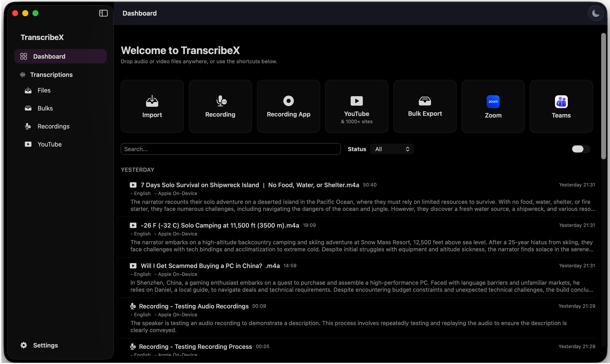Switch to dark mode using the moon icon
The height and width of the screenshot is (364, 610).
click(595, 13)
